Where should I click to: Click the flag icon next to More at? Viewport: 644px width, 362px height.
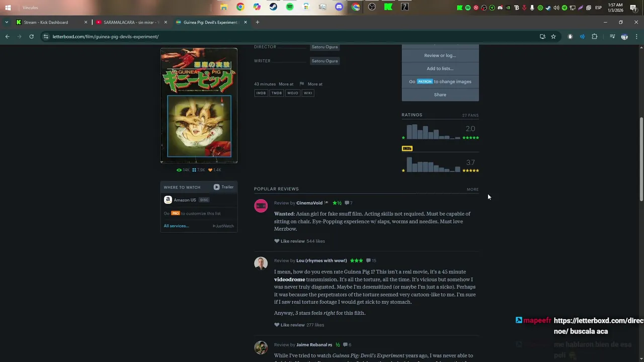pos(302,84)
